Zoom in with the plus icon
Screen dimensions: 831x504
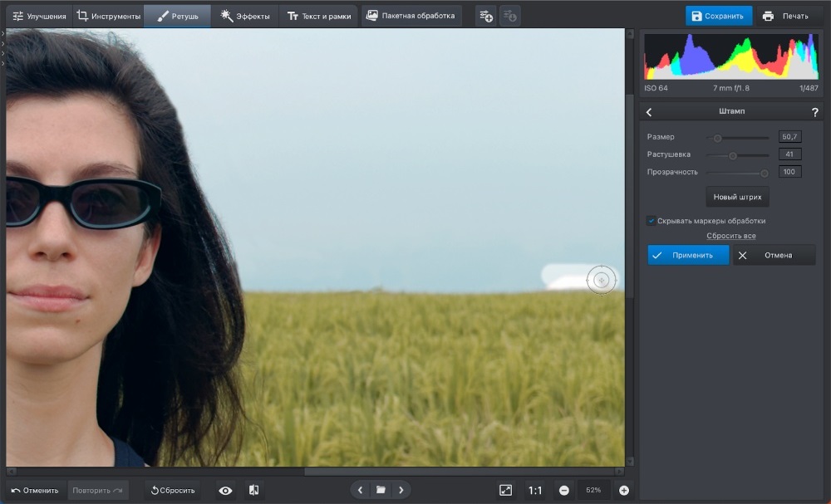tap(624, 491)
